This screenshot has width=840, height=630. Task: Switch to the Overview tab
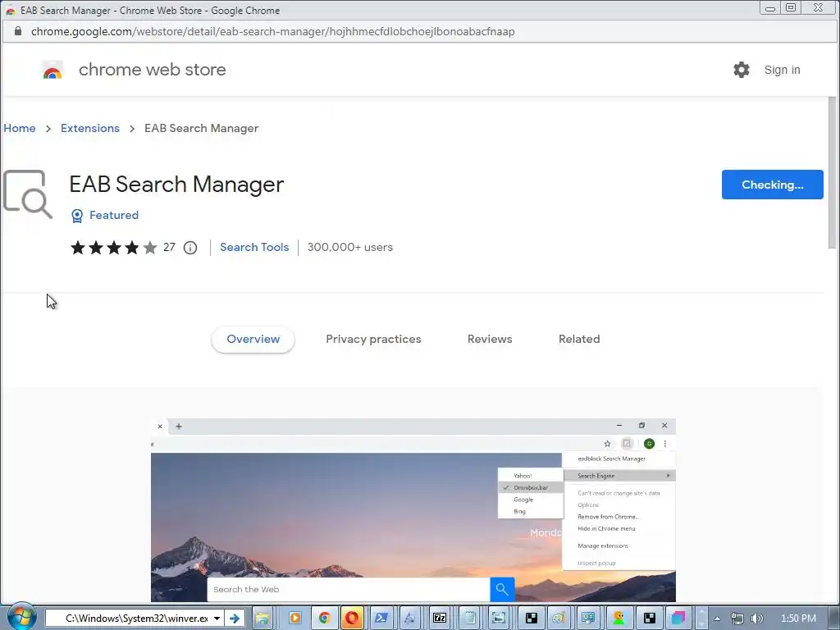point(253,339)
